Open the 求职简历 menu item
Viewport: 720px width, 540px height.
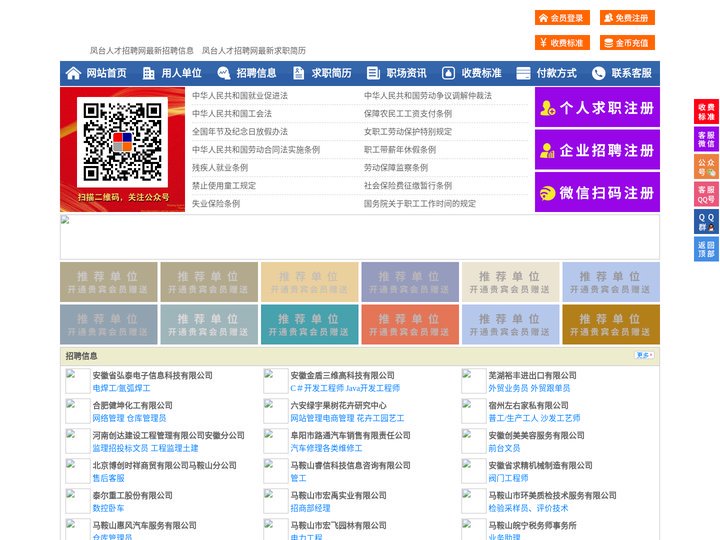[x=332, y=73]
